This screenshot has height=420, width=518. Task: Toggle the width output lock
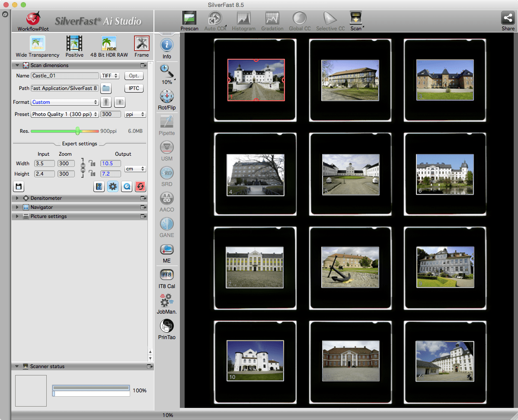[x=92, y=164]
